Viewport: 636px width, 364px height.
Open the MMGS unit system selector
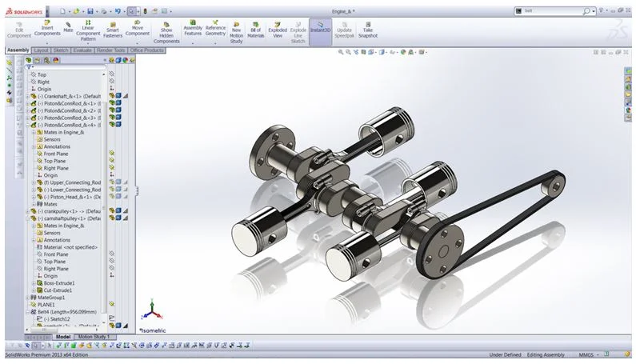[x=588, y=354]
